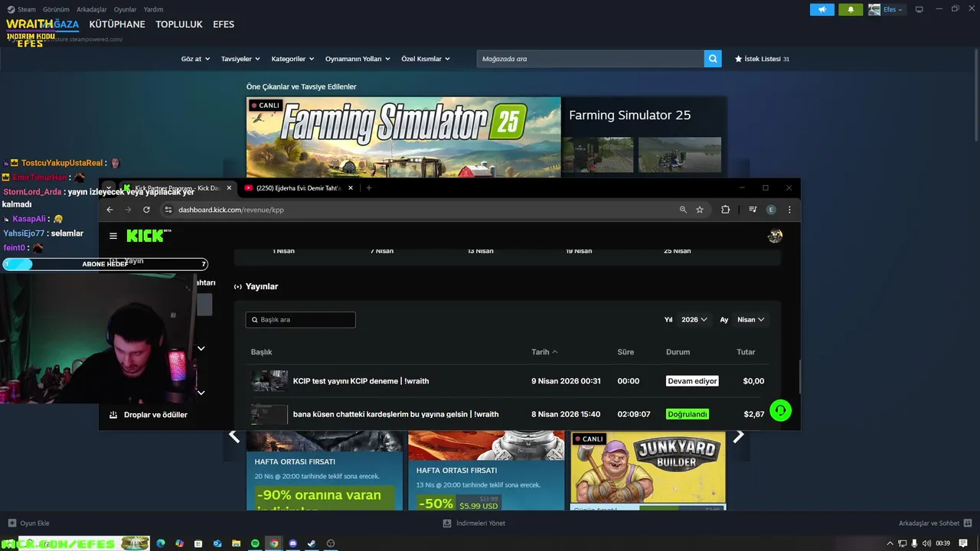Screen dimensions: 980x551
Task: Click the Steam store search magnifier button
Action: [713, 59]
